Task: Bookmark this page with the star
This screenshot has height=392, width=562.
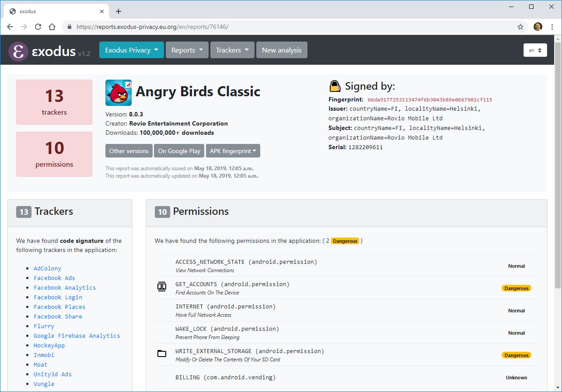Action: pyautogui.click(x=520, y=27)
